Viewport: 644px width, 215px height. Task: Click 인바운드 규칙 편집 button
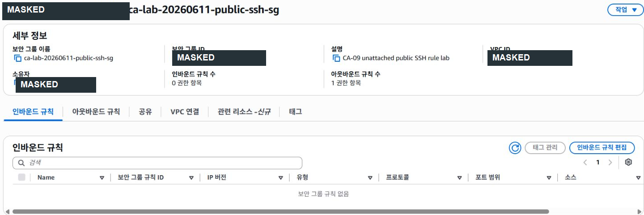click(x=602, y=148)
